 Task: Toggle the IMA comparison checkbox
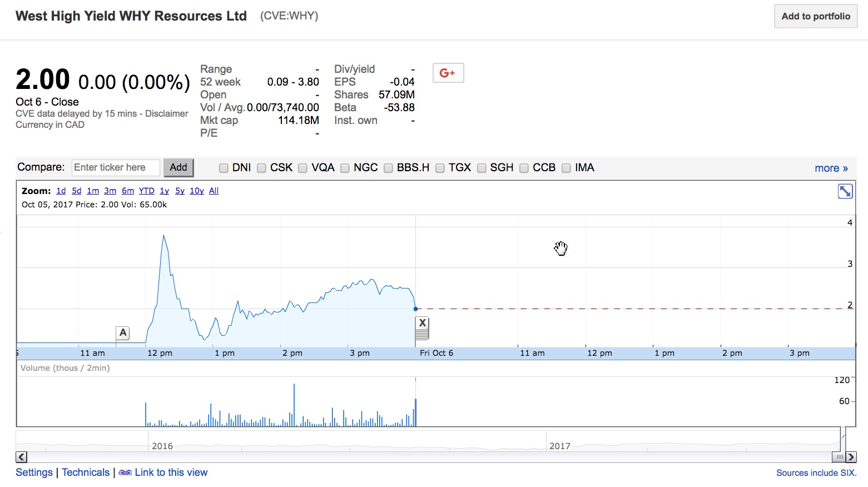click(566, 168)
